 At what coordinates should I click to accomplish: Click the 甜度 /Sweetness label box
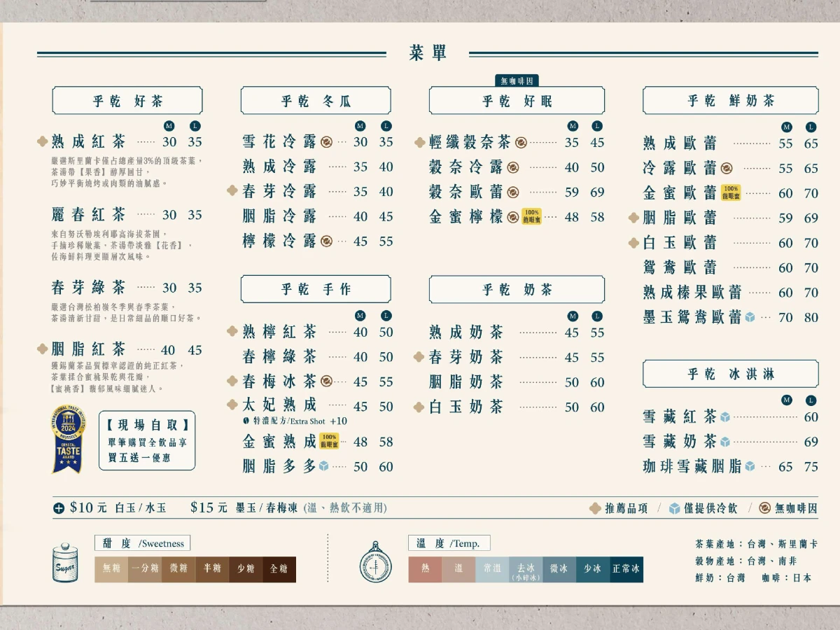142,543
